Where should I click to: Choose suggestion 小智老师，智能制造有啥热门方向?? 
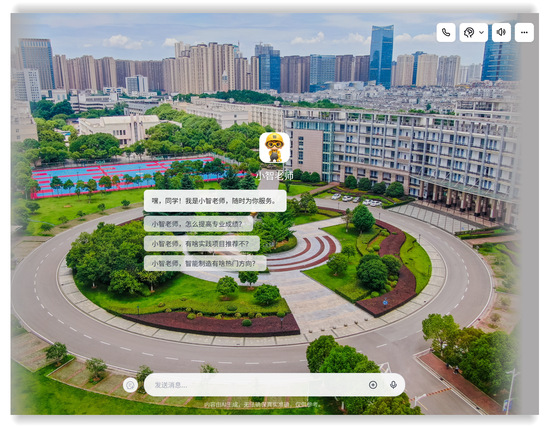coord(205,263)
